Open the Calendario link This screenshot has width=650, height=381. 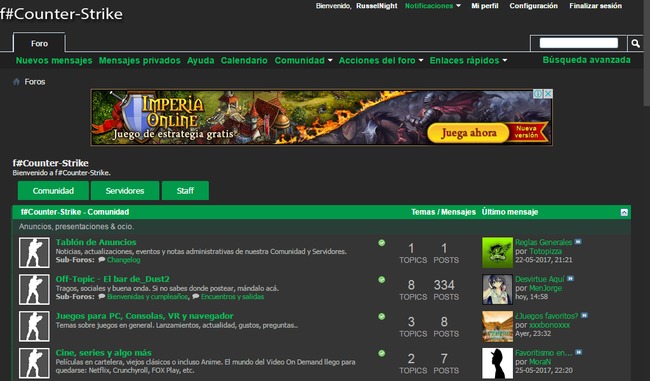[x=244, y=60]
